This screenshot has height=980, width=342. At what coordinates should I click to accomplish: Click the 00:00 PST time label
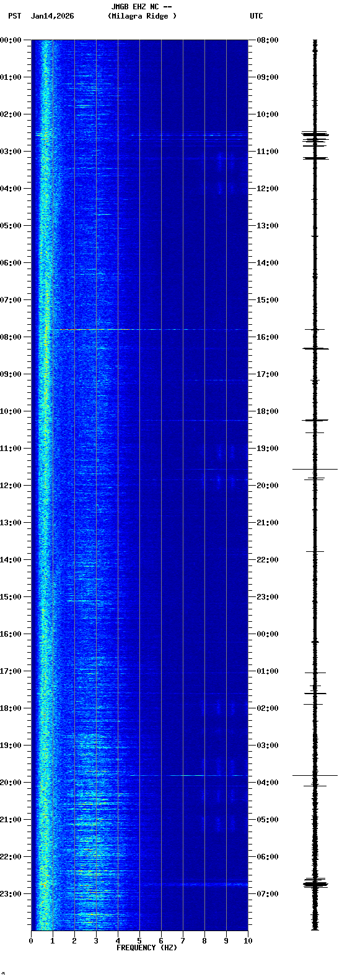click(x=11, y=40)
